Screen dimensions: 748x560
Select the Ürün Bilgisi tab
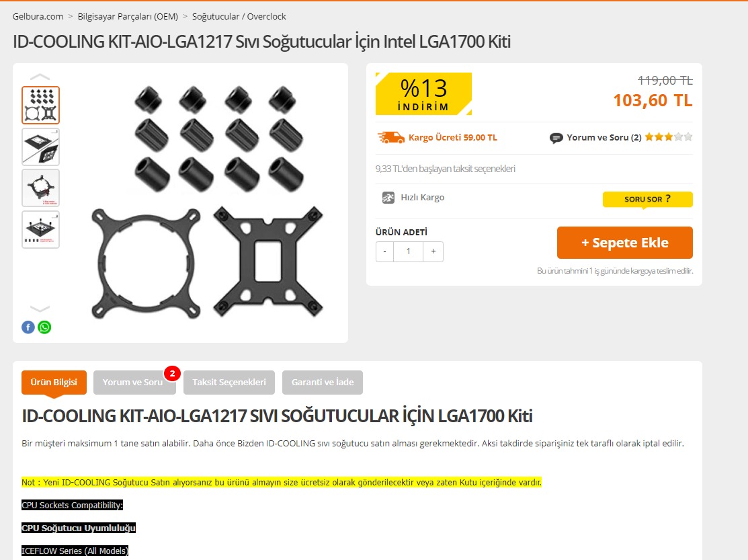[x=54, y=382]
